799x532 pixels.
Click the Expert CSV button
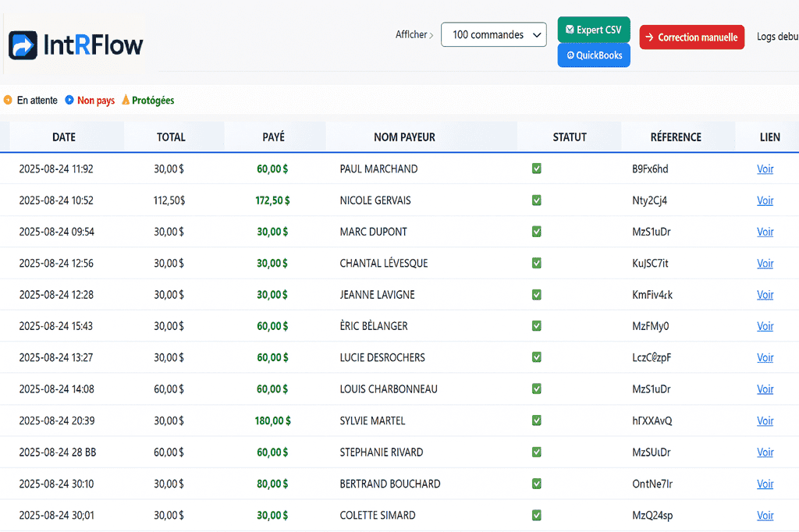pos(594,30)
